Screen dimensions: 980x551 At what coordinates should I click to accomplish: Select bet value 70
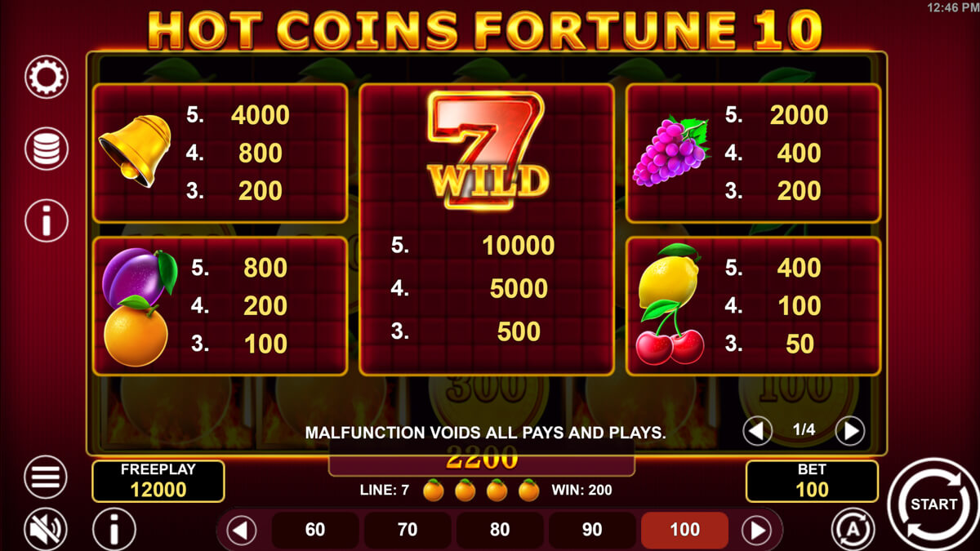[408, 530]
